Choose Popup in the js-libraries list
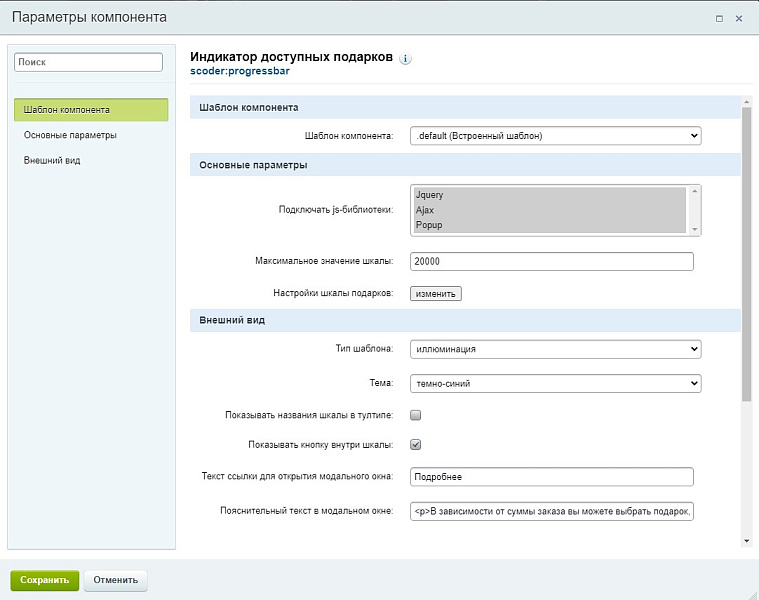This screenshot has height=600, width=759. 429,225
